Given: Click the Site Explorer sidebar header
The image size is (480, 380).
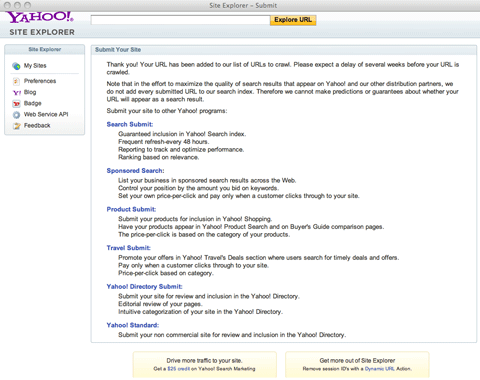Looking at the screenshot, I should 45,49.
